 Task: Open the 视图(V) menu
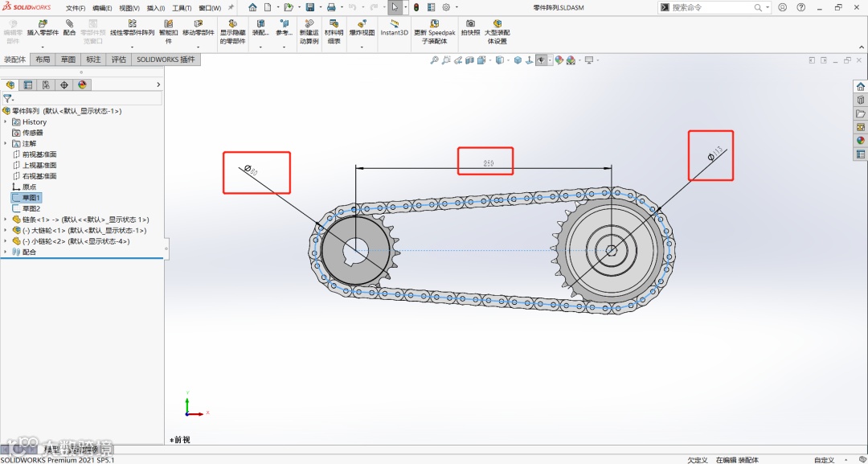pyautogui.click(x=129, y=8)
